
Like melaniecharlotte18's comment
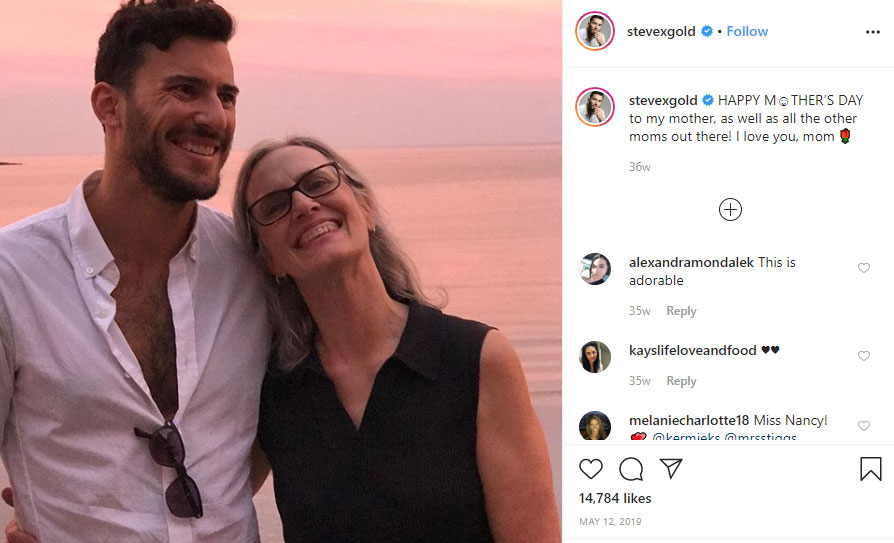tap(864, 426)
